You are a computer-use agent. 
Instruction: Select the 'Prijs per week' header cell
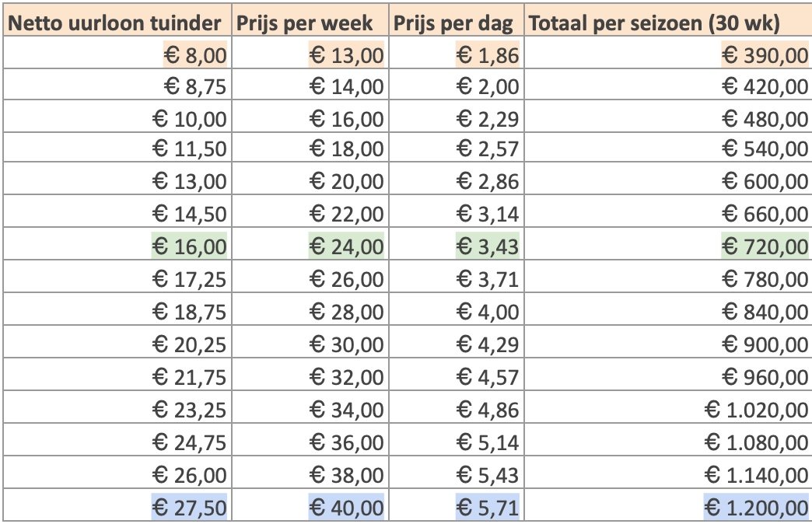310,19
